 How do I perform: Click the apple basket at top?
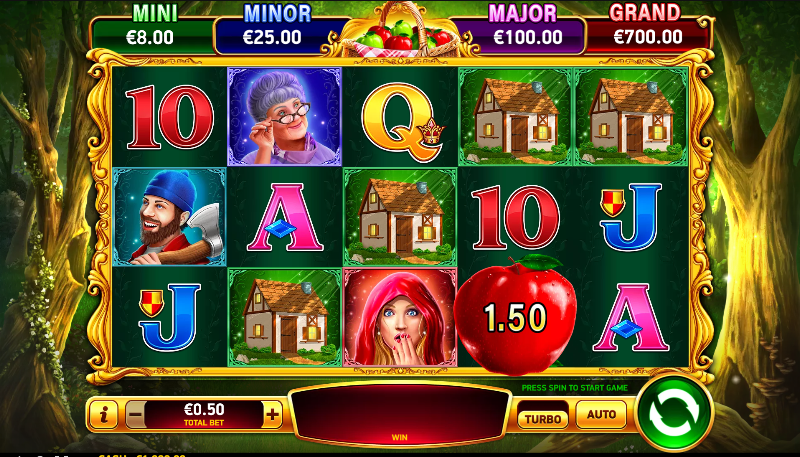coord(399,32)
